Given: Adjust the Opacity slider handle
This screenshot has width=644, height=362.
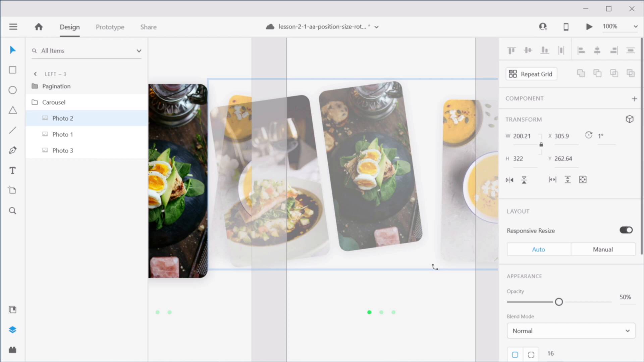Looking at the screenshot, I should pyautogui.click(x=559, y=302).
